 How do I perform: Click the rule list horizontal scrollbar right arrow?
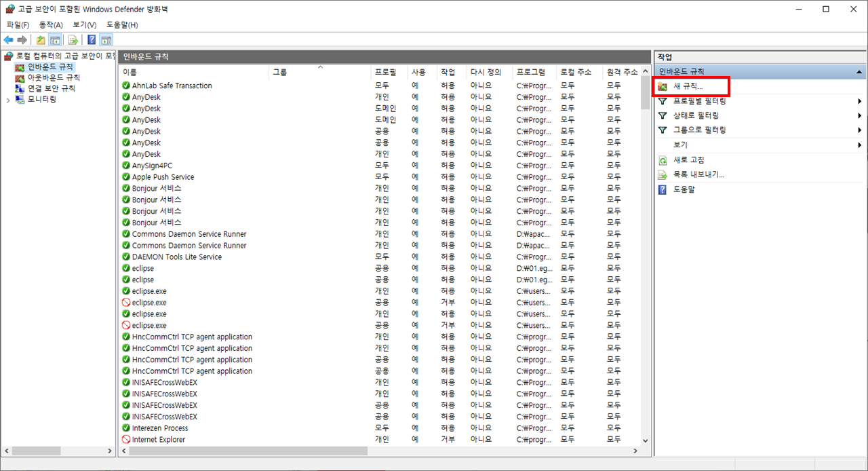click(635, 451)
